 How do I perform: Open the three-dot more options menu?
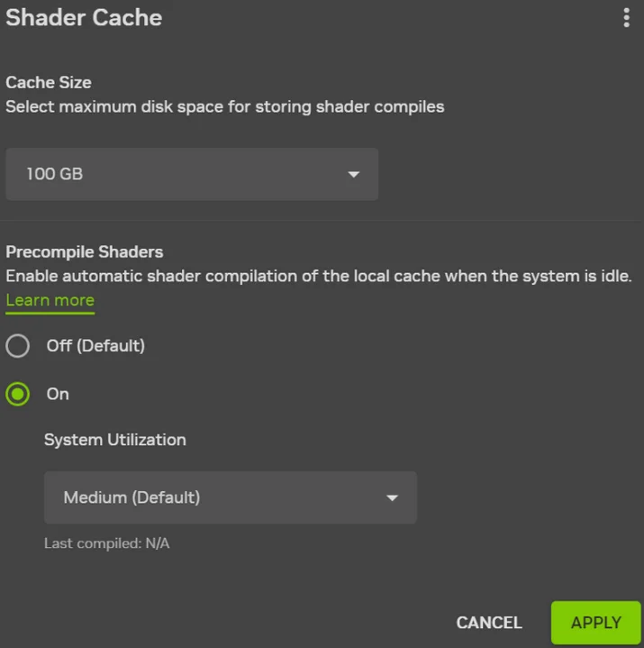(626, 18)
